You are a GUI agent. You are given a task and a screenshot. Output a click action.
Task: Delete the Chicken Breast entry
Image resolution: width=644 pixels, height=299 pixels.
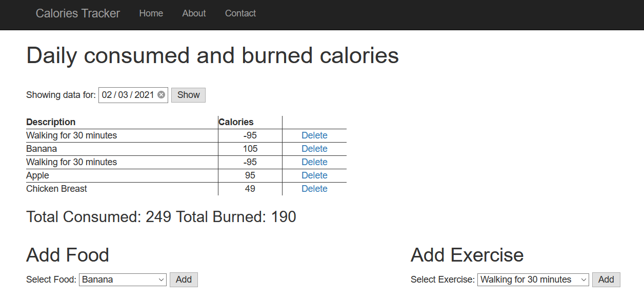314,189
